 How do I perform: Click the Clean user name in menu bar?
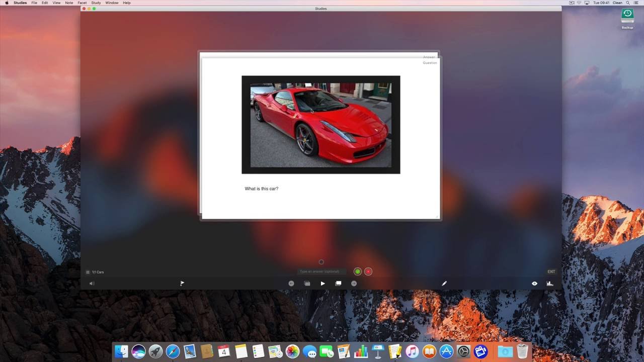coord(617,3)
